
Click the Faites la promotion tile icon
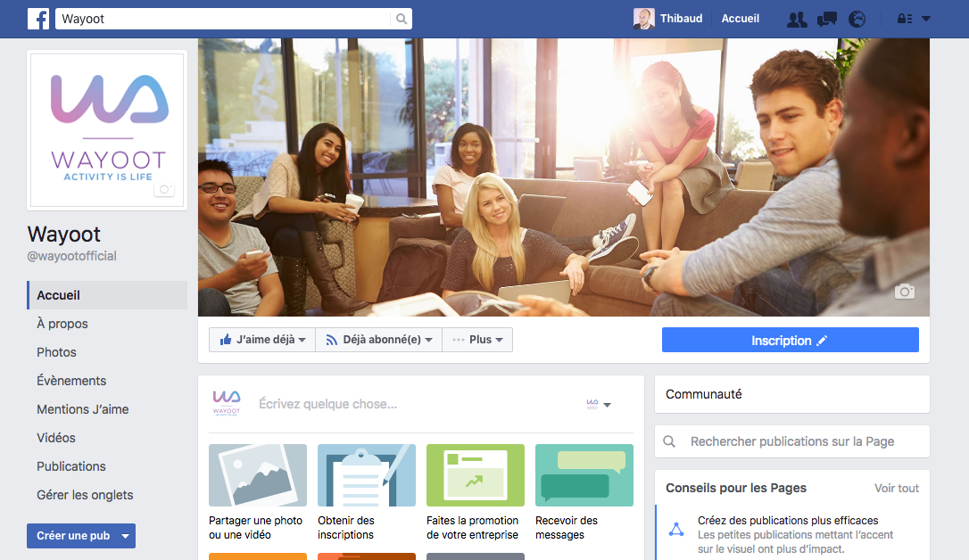click(x=476, y=475)
